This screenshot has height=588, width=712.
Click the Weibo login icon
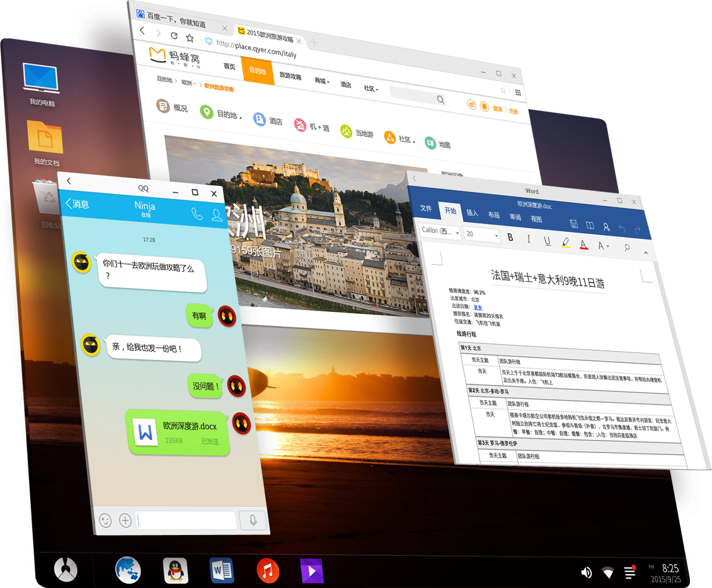pos(472,105)
